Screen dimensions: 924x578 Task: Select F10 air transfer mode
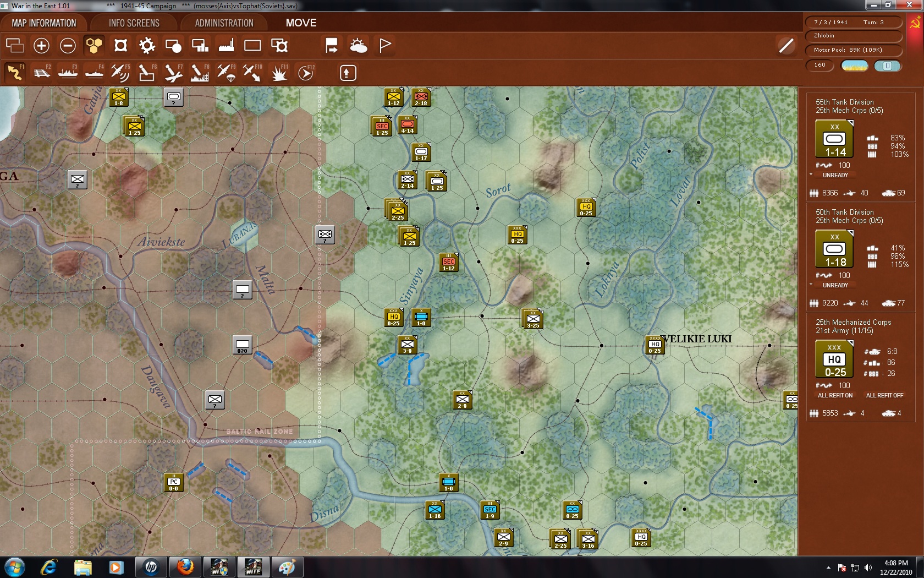(x=252, y=73)
